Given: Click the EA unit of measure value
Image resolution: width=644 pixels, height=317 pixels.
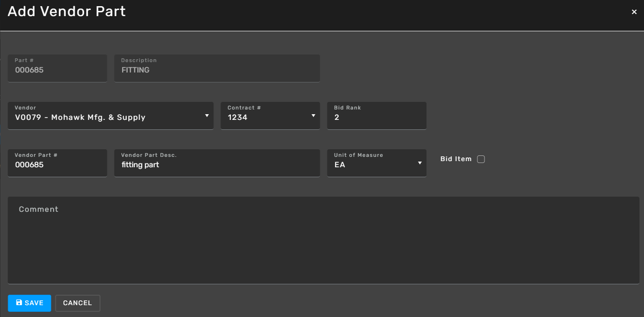Looking at the screenshot, I should click(340, 165).
